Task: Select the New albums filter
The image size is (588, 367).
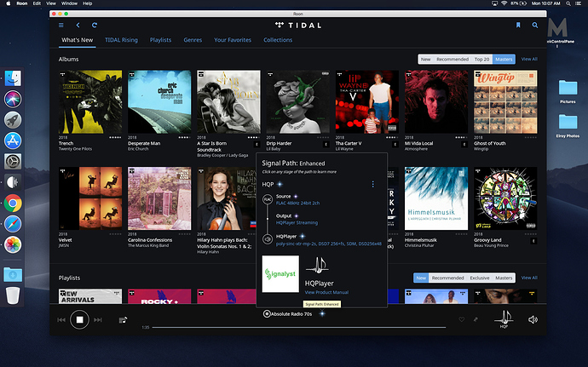Action: pyautogui.click(x=425, y=60)
